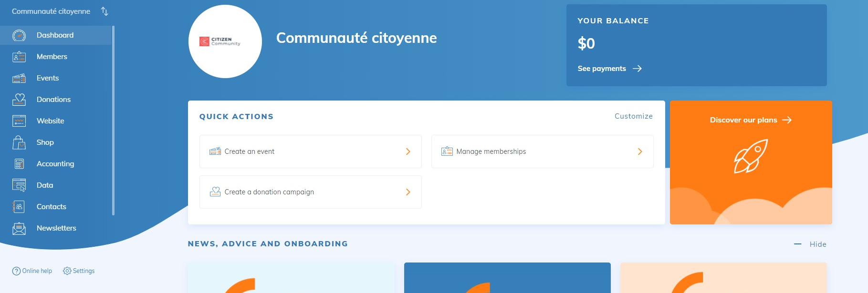Viewport: 868px width, 293px height.
Task: Click the Events ticket icon
Action: (19, 78)
